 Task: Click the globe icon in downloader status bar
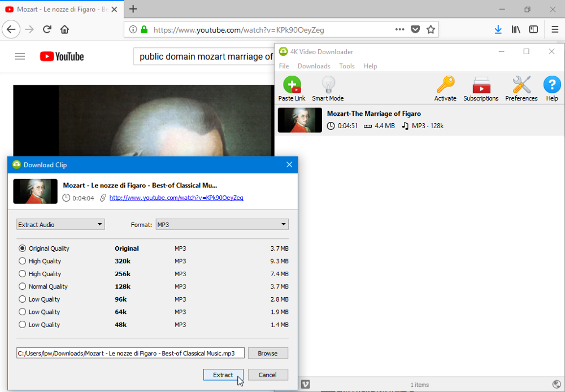[557, 385]
